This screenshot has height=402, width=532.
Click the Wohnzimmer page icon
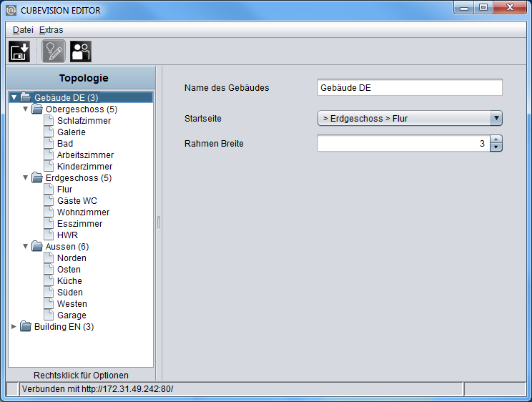point(49,212)
